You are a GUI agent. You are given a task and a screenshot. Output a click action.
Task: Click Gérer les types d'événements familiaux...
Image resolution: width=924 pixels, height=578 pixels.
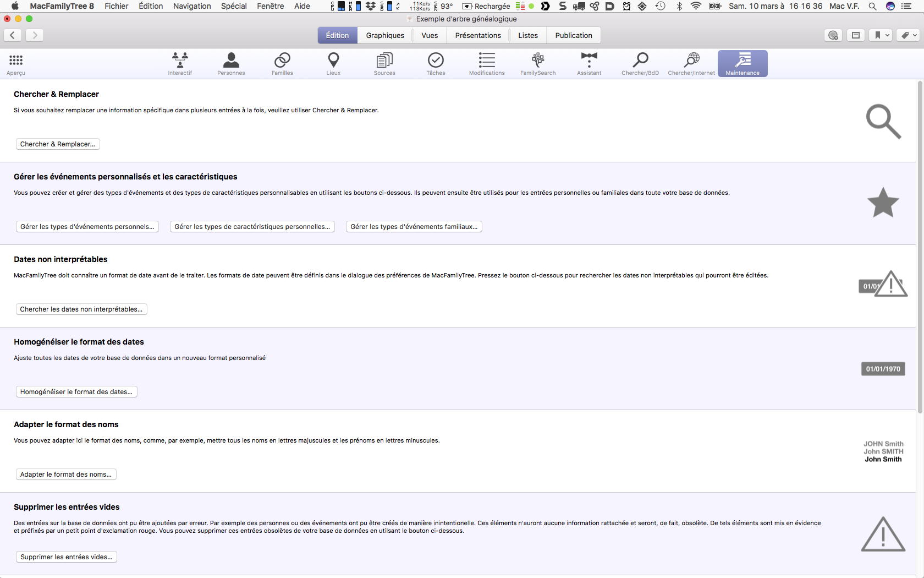click(414, 227)
